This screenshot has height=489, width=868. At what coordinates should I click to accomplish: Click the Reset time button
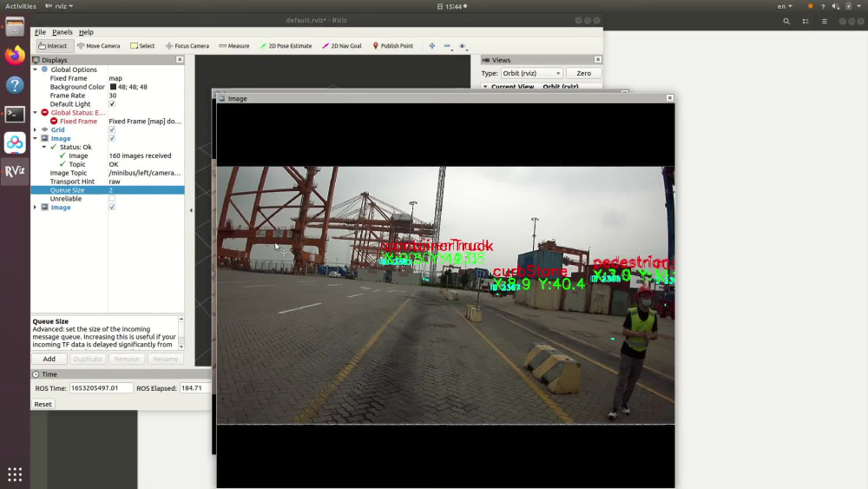click(43, 404)
